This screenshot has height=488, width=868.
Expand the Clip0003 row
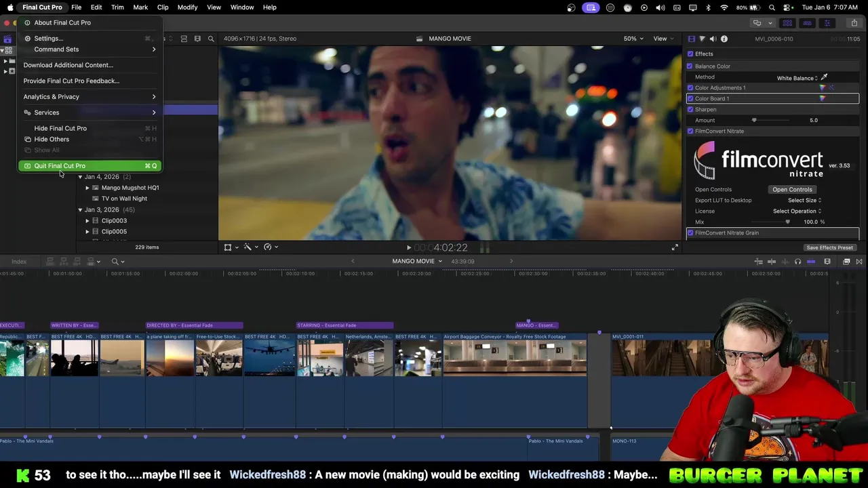click(87, 221)
